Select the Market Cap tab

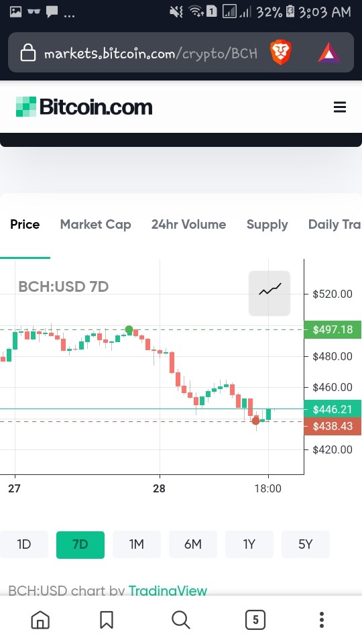(96, 224)
